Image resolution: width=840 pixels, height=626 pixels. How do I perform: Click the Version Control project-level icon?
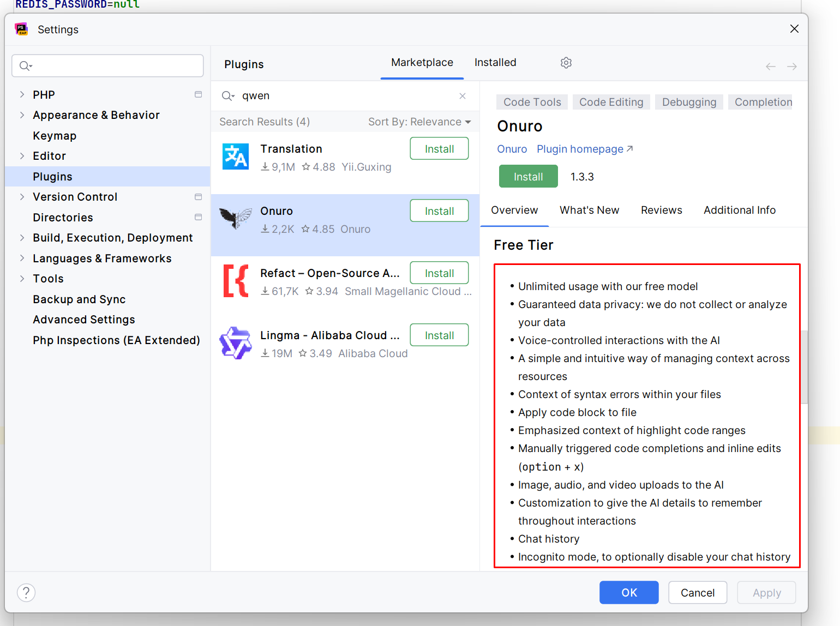(x=199, y=197)
